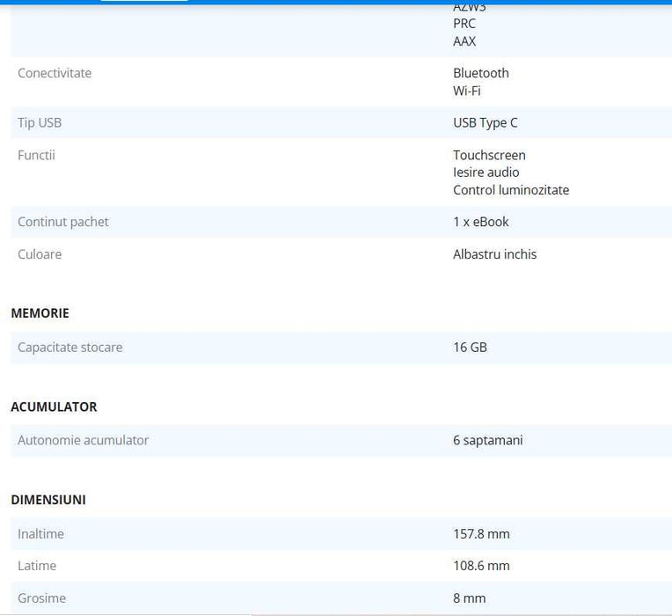Select the 'Culoare' label
Screen dimensions: 672x616
point(40,254)
